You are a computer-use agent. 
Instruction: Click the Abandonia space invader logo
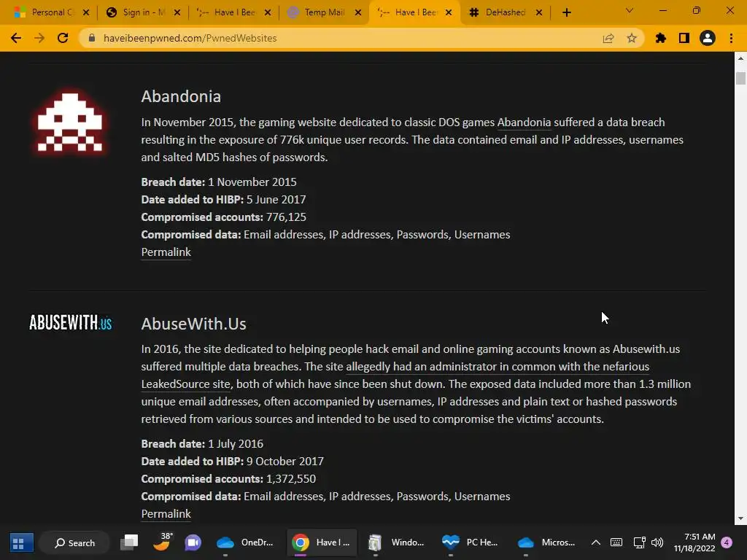[x=70, y=122]
